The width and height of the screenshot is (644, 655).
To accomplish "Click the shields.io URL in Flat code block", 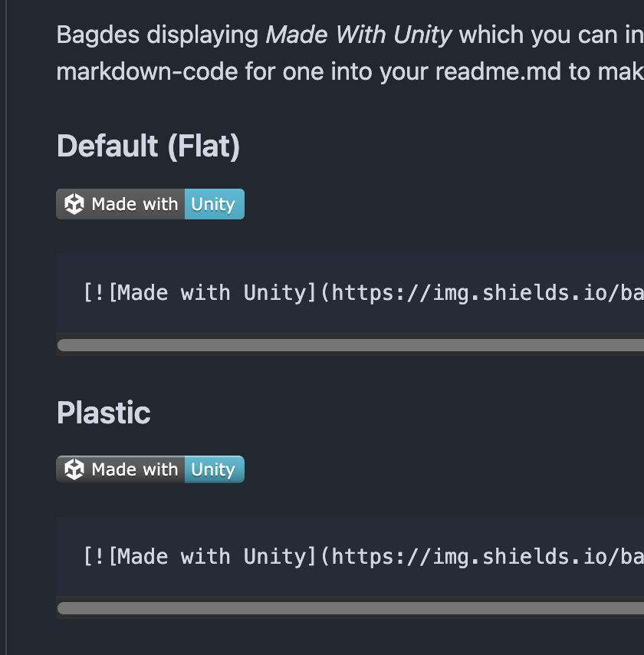I will [488, 293].
